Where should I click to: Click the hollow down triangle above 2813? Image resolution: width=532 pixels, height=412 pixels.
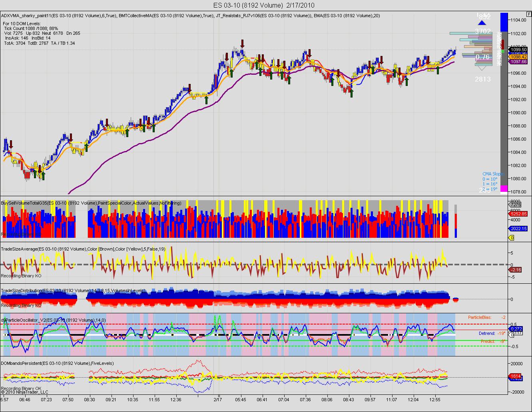pyautogui.click(x=482, y=68)
